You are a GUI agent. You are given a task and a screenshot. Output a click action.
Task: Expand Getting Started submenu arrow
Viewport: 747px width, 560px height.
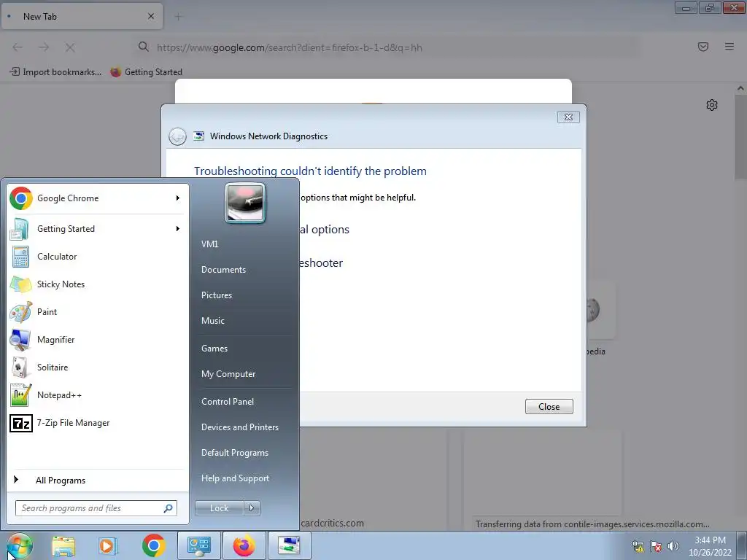coord(178,229)
